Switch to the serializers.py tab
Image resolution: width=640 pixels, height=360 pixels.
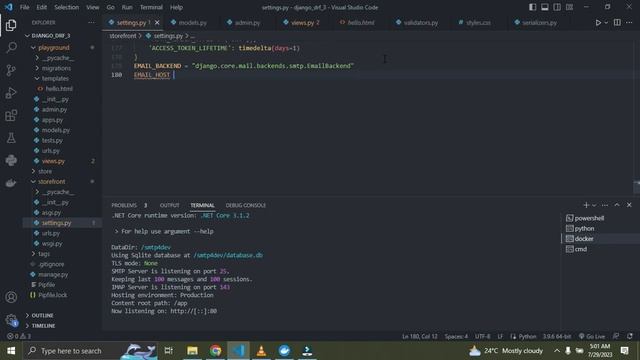(x=536, y=22)
